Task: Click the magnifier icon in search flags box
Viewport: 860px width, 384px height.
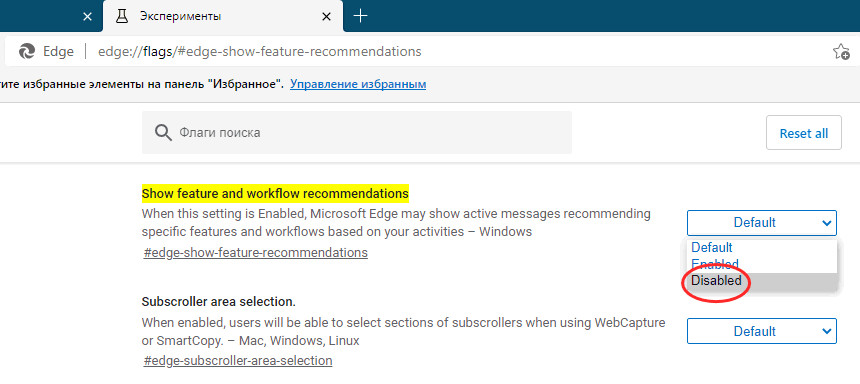Action: (163, 133)
